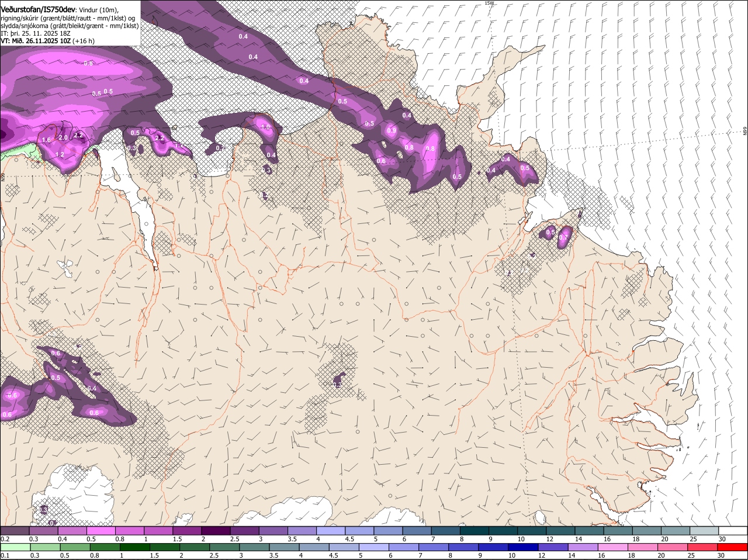748x560 pixels.
Task: Select bright pink swatch between 0.5 and 0.8, upper legend
Action: coord(101,530)
